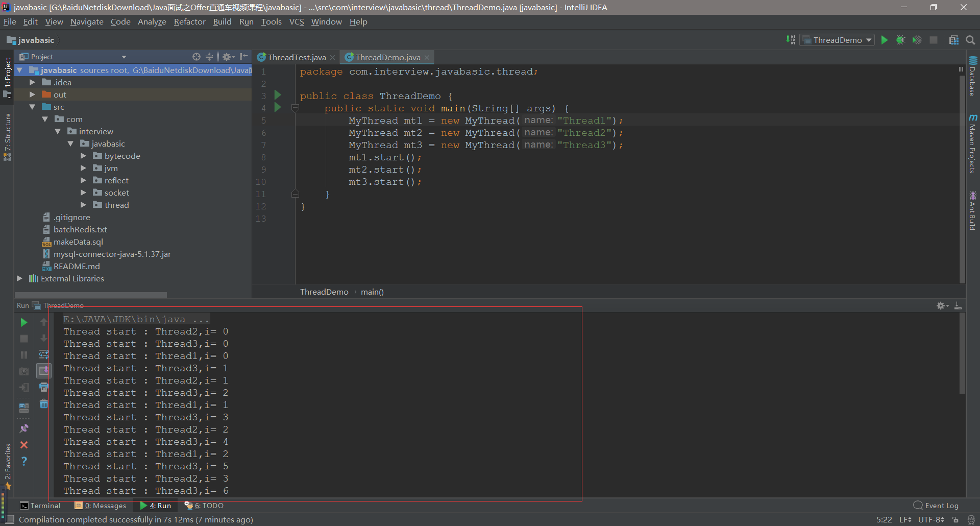The height and width of the screenshot is (526, 980).
Task: Switch to the ThreadTest.java tab
Action: pyautogui.click(x=296, y=57)
